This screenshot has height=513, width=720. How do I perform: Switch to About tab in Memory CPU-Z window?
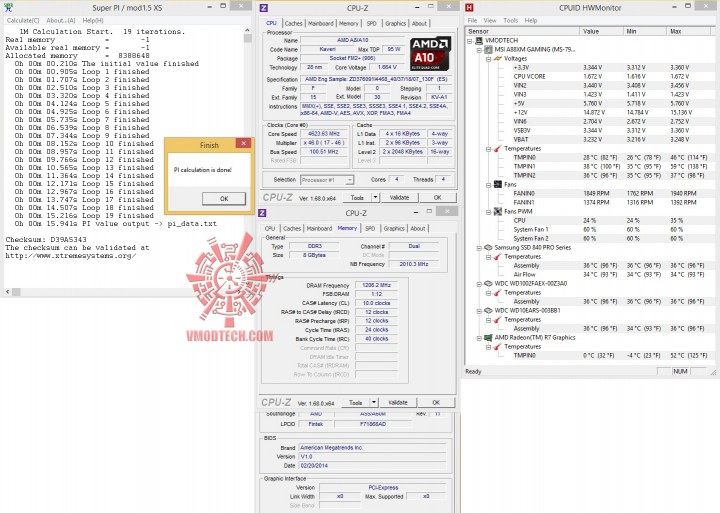pos(417,228)
